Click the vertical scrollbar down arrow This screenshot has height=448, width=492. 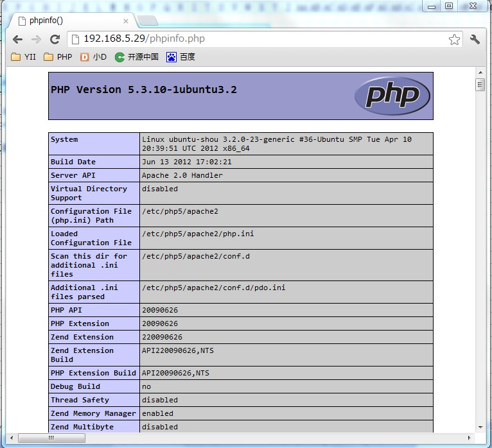pos(480,427)
